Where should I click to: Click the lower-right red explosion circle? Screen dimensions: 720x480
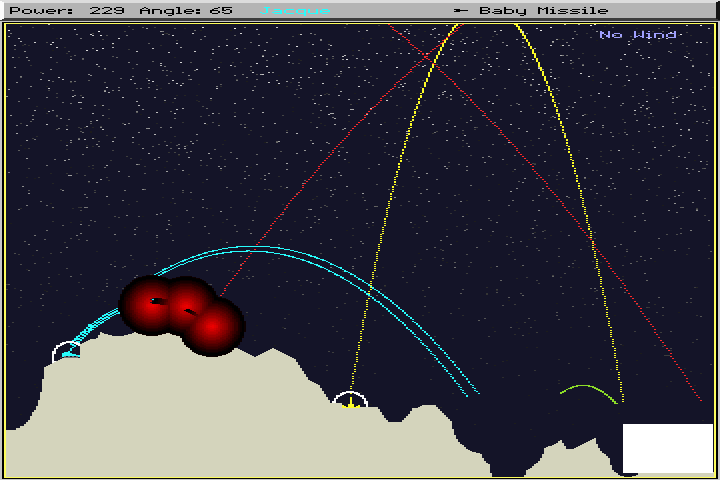[214, 327]
